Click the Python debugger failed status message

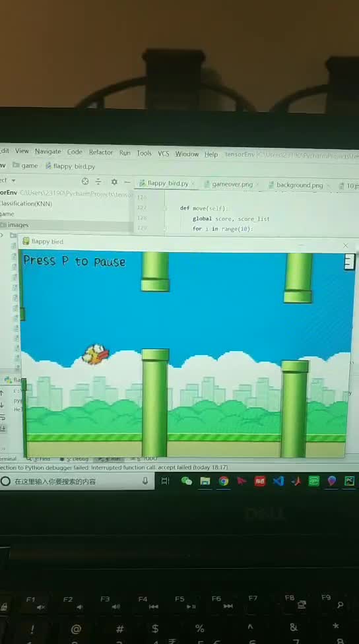point(114,467)
